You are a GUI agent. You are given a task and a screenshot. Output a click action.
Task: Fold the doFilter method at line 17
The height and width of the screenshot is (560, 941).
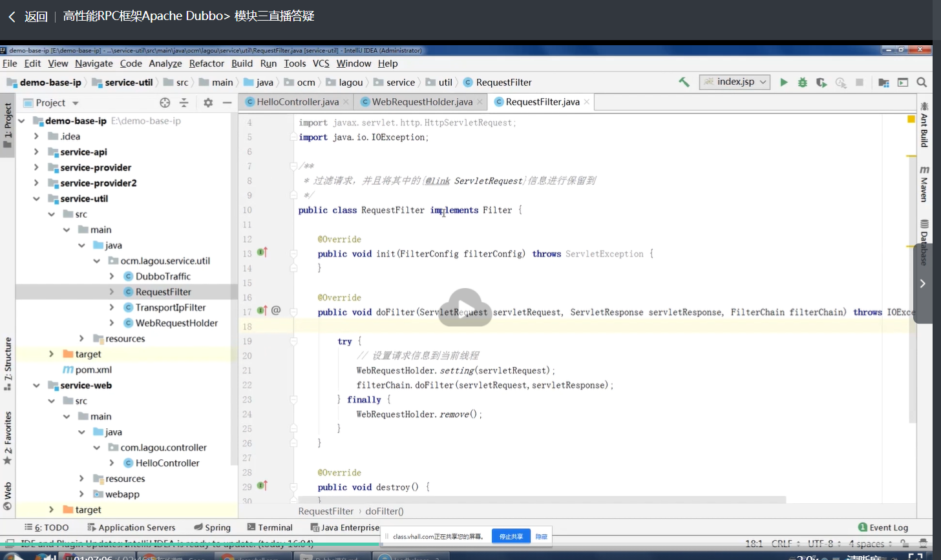(x=293, y=312)
